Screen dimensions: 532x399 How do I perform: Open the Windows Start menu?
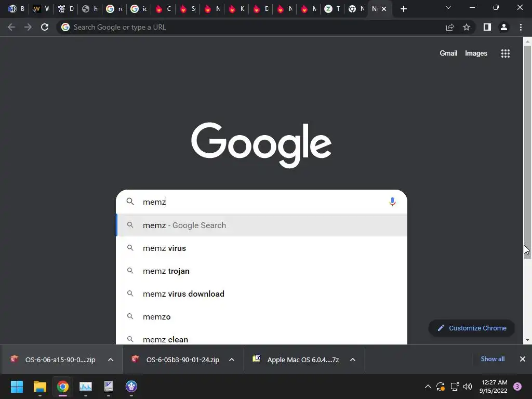click(x=17, y=387)
